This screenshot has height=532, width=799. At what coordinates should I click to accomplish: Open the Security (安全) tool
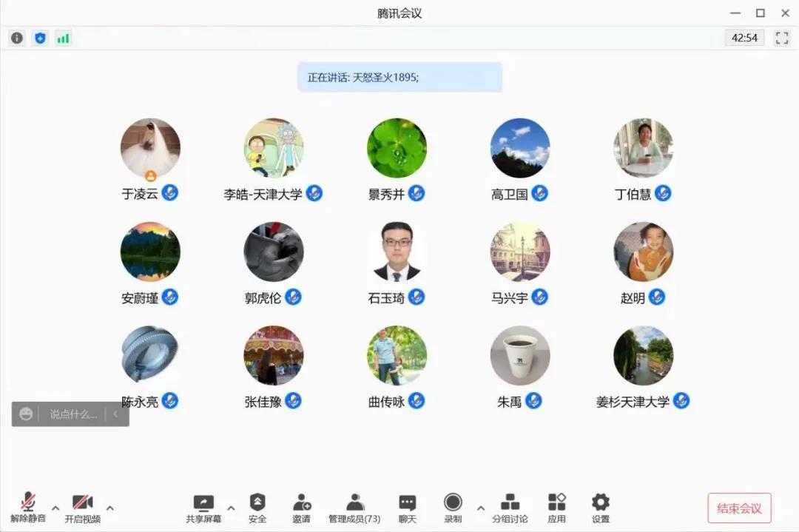click(x=257, y=508)
